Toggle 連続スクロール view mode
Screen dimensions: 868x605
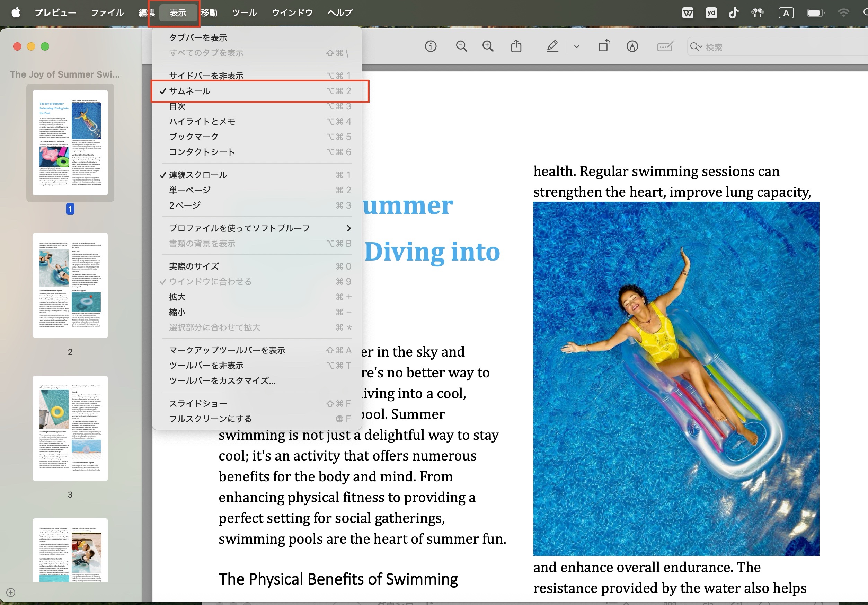198,175
